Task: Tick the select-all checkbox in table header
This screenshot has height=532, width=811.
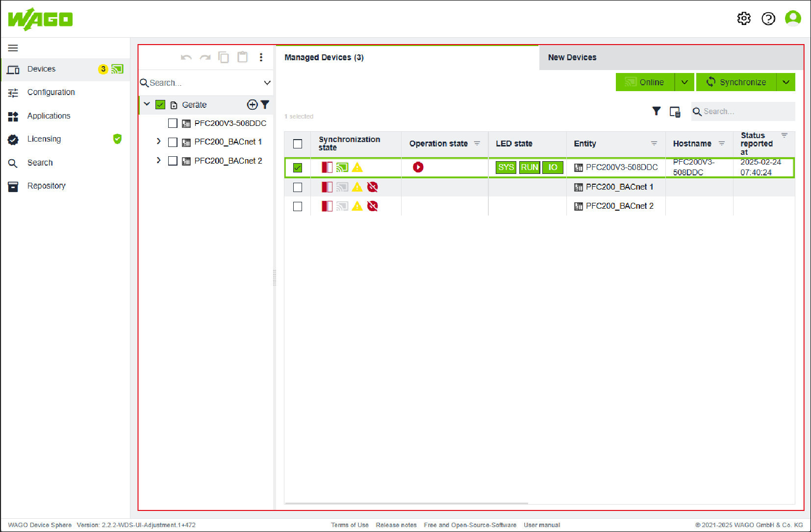Action: (298, 144)
